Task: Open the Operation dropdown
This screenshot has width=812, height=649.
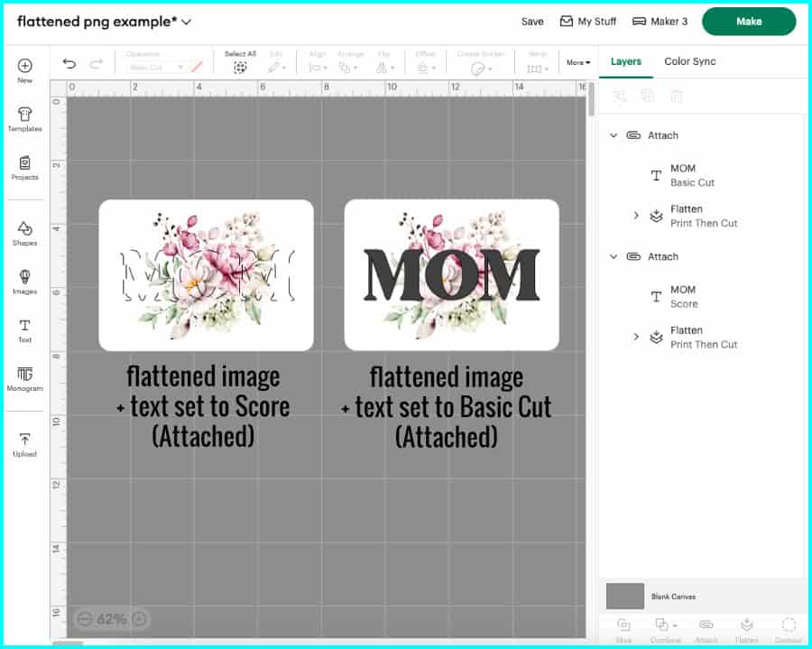Action: coord(156,68)
